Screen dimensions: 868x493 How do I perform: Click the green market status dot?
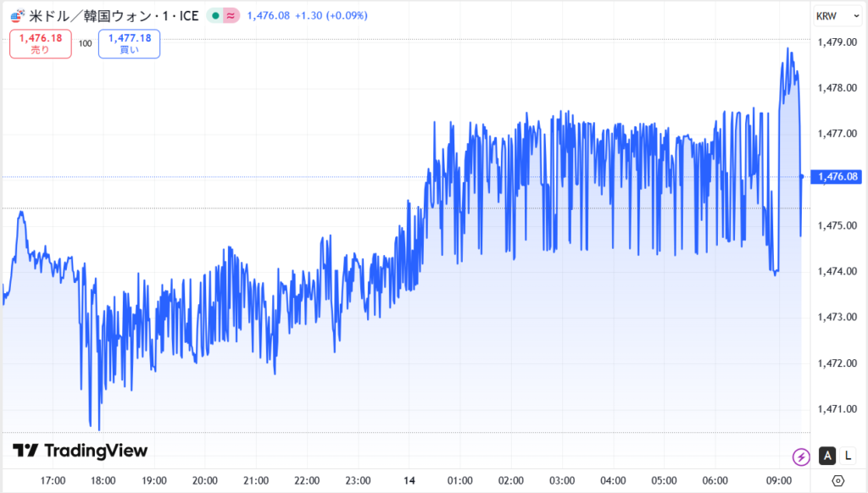(x=215, y=15)
